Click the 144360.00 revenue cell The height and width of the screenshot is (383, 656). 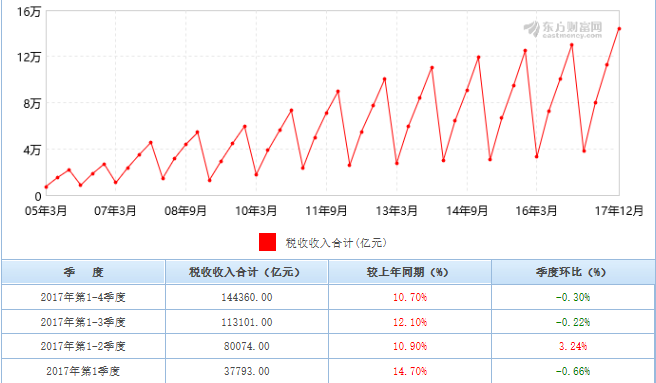click(246, 297)
